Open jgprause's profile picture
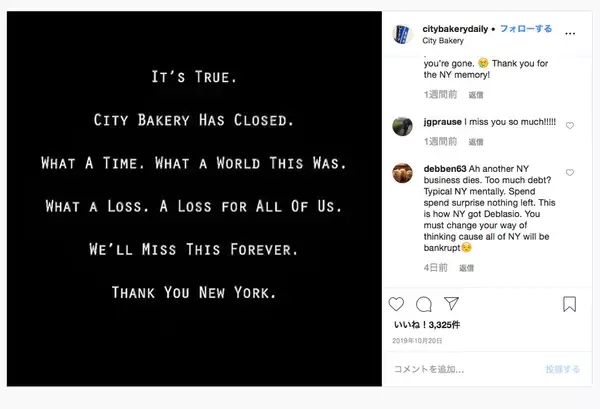600x409 pixels. tap(402, 126)
